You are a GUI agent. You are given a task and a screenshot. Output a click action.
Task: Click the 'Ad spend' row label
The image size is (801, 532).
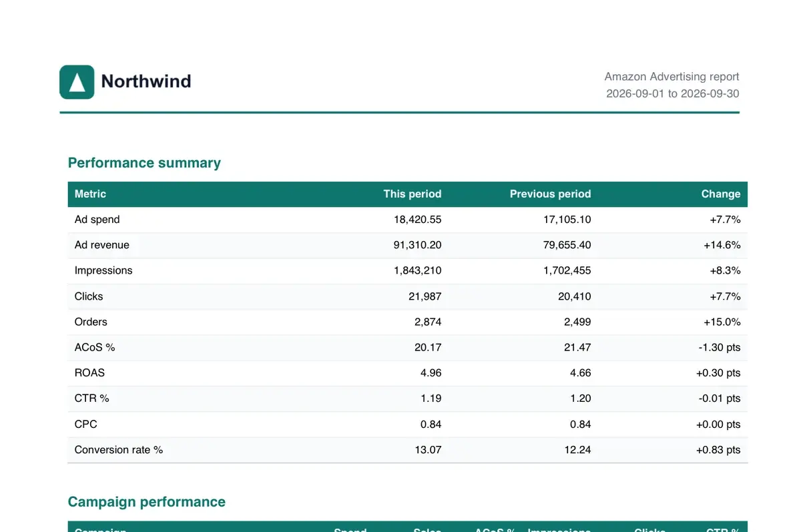97,220
